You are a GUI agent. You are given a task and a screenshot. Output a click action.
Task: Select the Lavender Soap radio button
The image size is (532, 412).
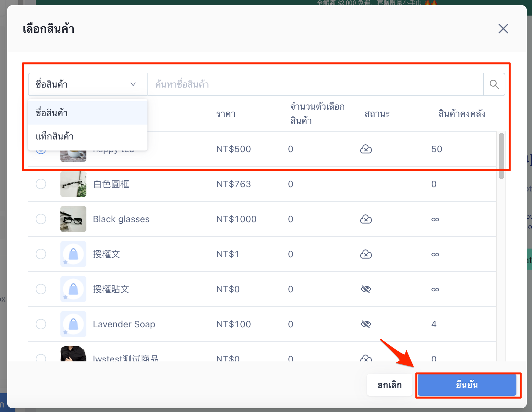tap(41, 324)
